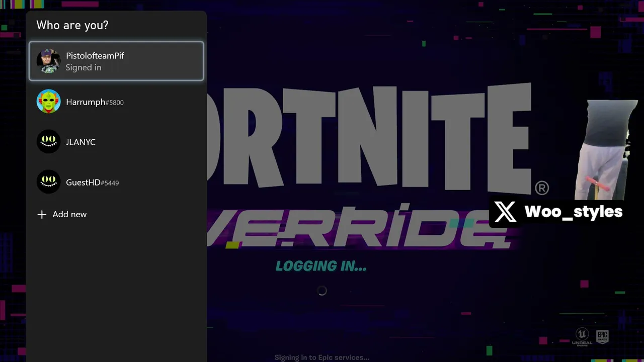Click the "LOGGING IN..." status text
This screenshot has height=362, width=644.
click(321, 266)
